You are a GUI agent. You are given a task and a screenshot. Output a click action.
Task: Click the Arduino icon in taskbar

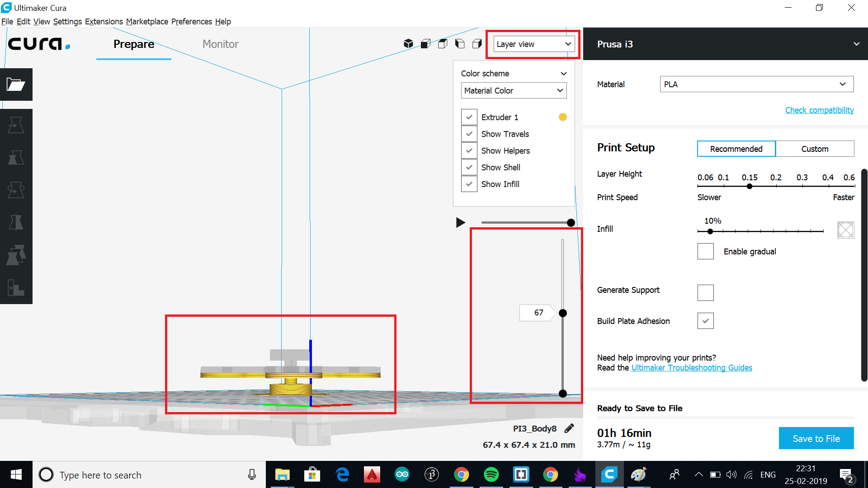click(x=401, y=474)
